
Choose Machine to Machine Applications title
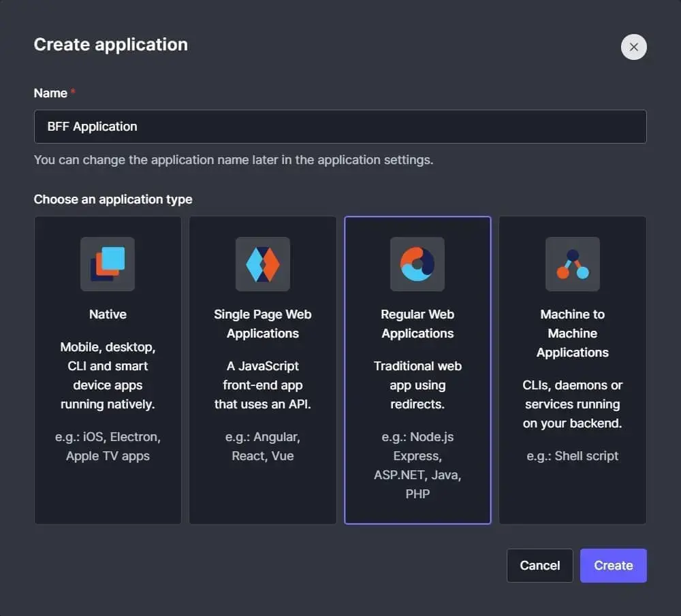coord(573,334)
